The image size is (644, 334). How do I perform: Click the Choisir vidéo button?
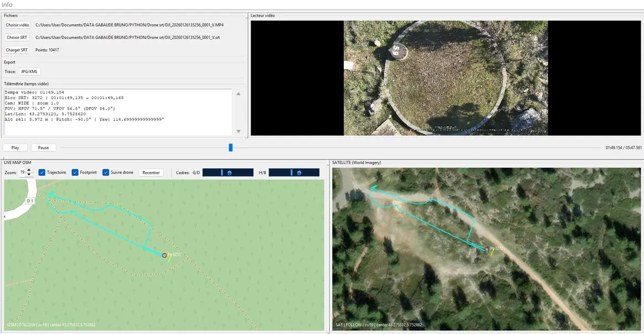click(17, 25)
